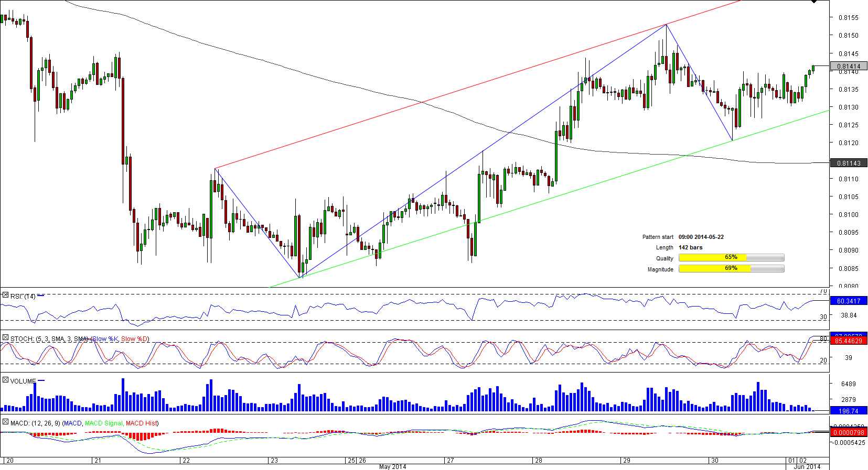Click the '0.8090' price axis label
This screenshot has height=470, width=868.
[849, 250]
